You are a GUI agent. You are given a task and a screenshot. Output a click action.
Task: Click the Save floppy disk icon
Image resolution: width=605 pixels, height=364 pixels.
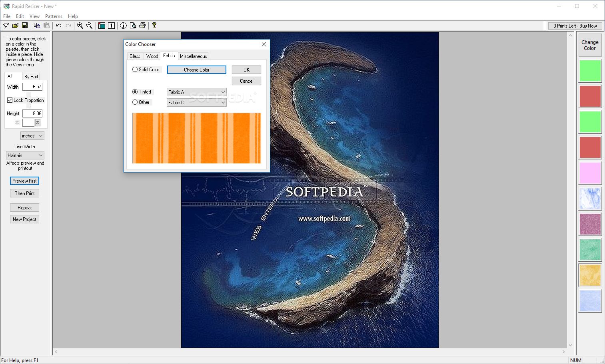[x=25, y=26]
